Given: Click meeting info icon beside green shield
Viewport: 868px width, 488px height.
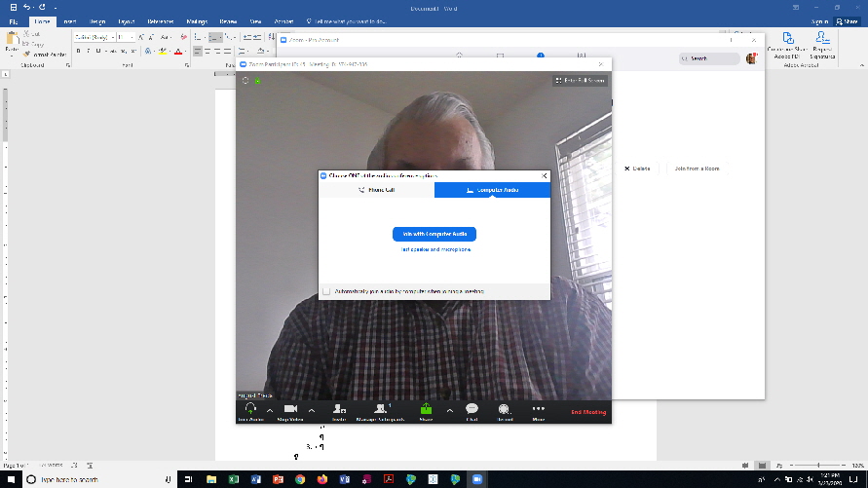Looking at the screenshot, I should pos(245,81).
